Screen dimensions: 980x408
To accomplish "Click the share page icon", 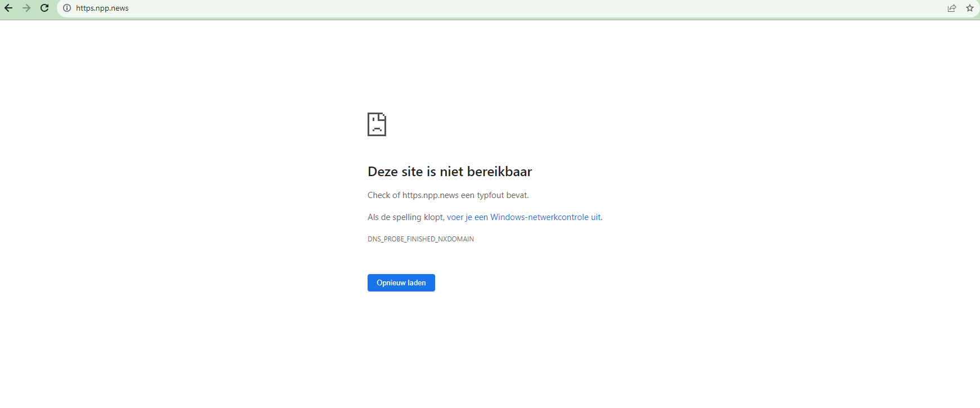I will 952,8.
